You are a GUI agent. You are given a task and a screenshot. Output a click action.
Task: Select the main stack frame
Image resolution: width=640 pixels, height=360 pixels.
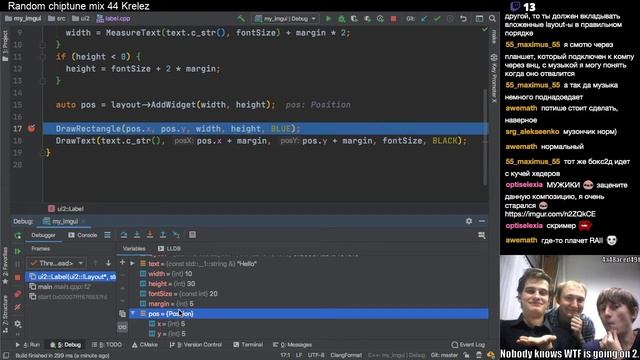71,287
